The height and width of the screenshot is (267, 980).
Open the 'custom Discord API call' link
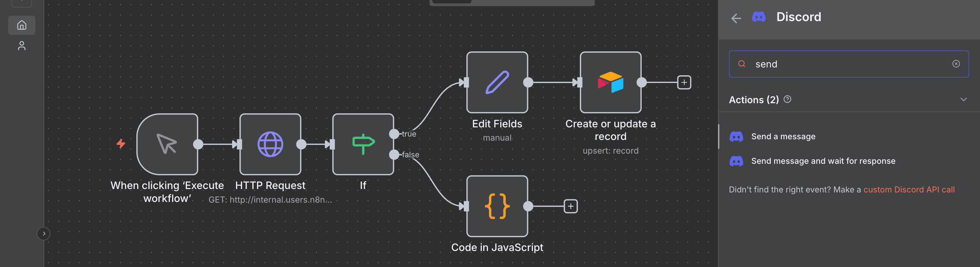point(909,189)
